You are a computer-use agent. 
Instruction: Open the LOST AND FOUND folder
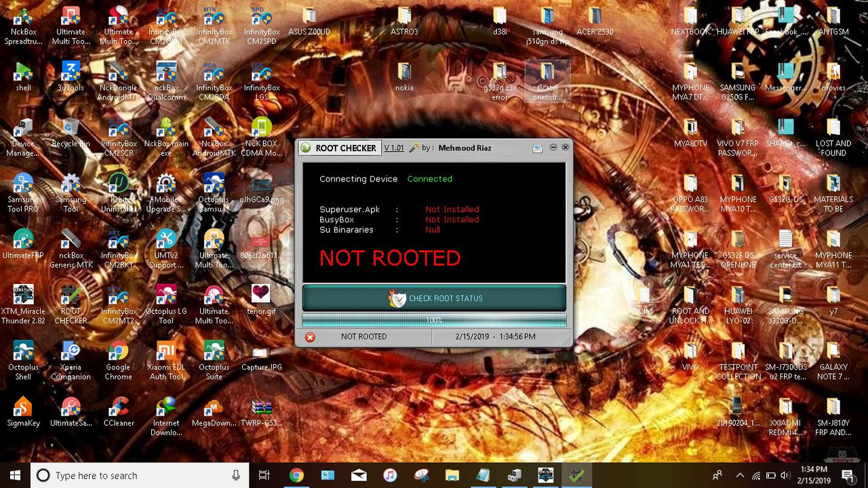[x=833, y=138]
